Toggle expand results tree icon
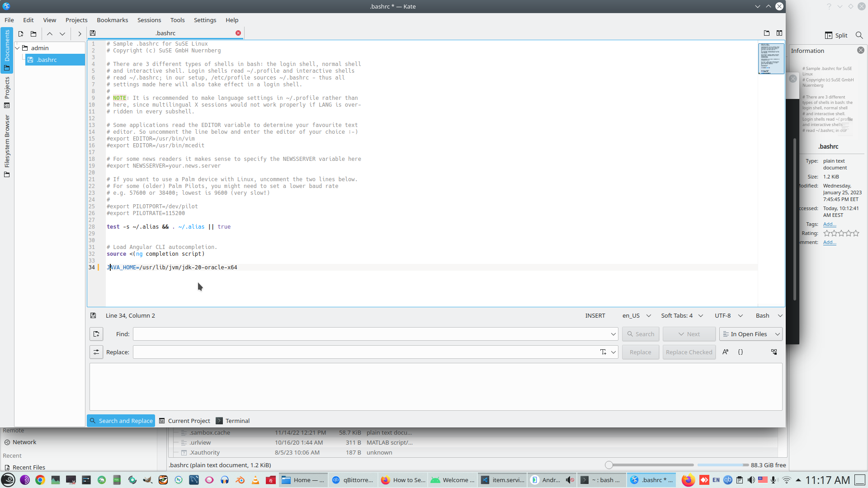This screenshot has height=488, width=868. click(x=774, y=352)
